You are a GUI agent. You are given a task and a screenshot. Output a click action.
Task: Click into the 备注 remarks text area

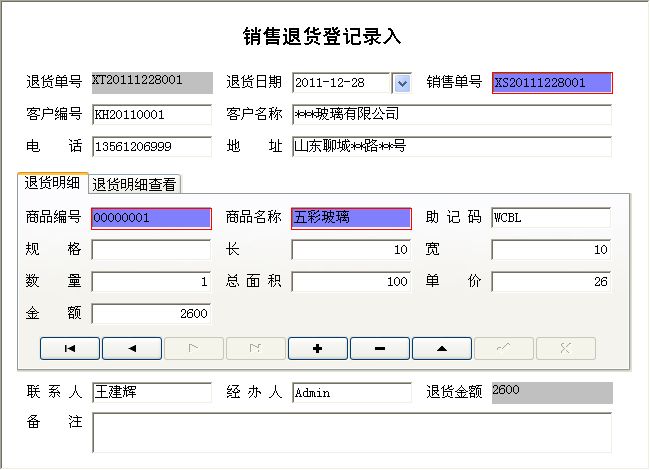(x=352, y=433)
